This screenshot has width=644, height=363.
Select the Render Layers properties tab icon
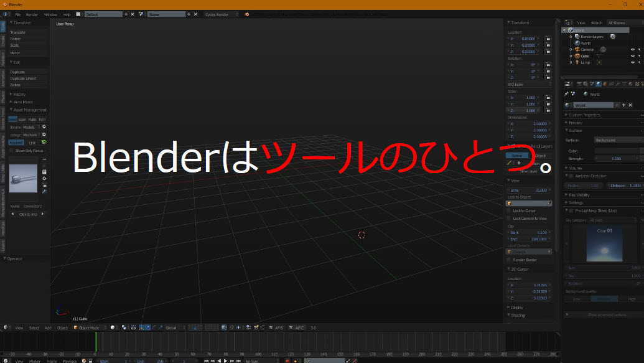(586, 84)
